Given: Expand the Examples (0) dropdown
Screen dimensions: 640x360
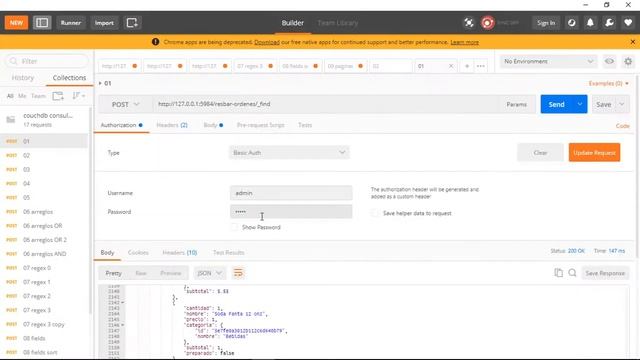Looking at the screenshot, I should coord(608,83).
